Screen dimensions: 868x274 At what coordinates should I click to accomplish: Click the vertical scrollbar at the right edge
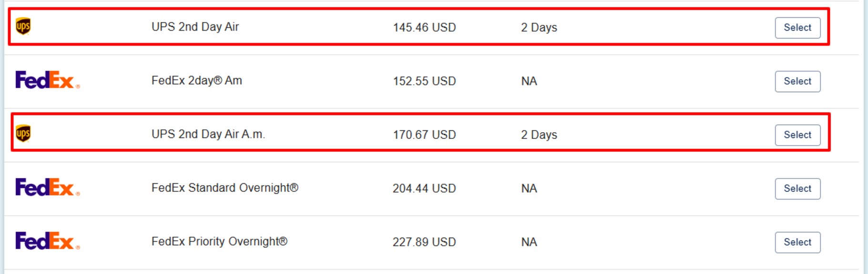[865, 137]
